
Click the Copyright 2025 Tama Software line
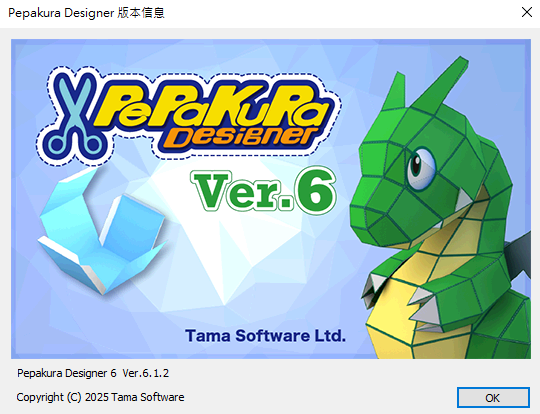coord(100,397)
